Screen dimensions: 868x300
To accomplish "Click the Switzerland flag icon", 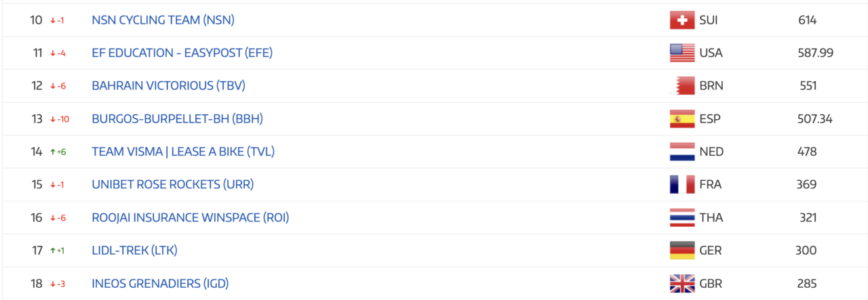I will pos(682,20).
